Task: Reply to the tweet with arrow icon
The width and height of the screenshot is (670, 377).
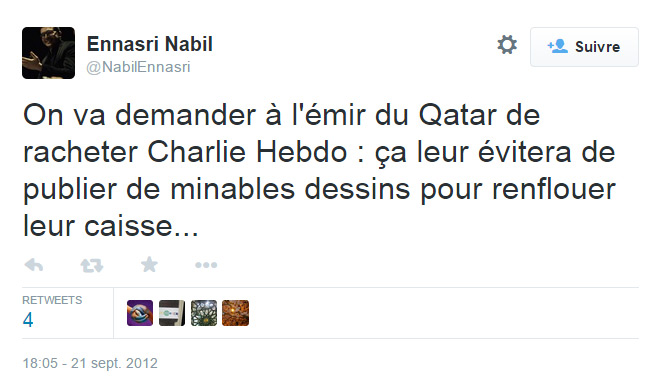Action: (x=34, y=265)
